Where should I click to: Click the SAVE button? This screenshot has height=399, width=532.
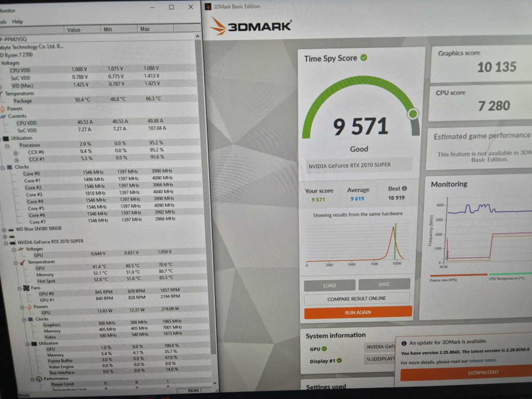pos(384,284)
